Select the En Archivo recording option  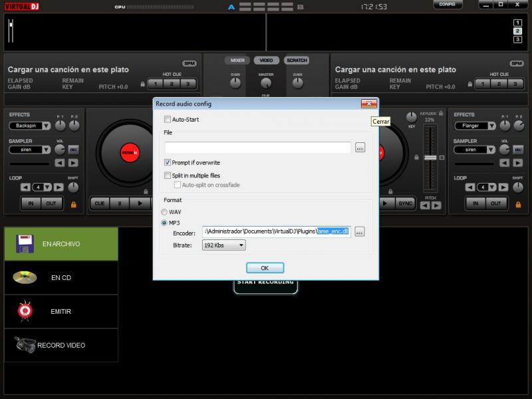[61, 243]
